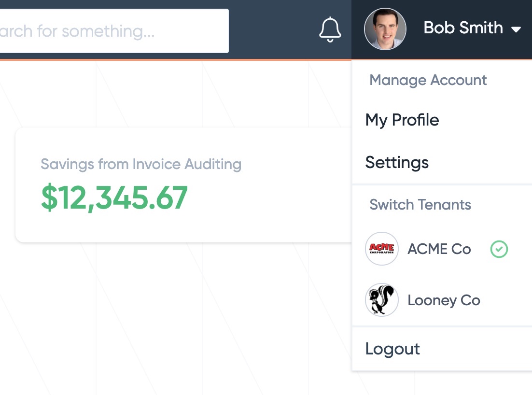Viewport: 532px width, 395px height.
Task: Click the Switch Tenants section header
Action: (x=420, y=205)
